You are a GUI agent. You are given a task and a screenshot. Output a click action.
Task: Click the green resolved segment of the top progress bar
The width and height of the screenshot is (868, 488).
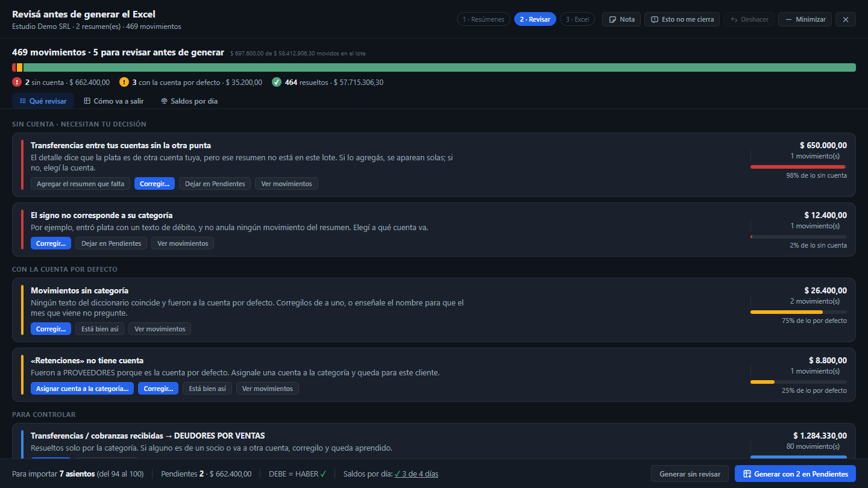point(439,67)
